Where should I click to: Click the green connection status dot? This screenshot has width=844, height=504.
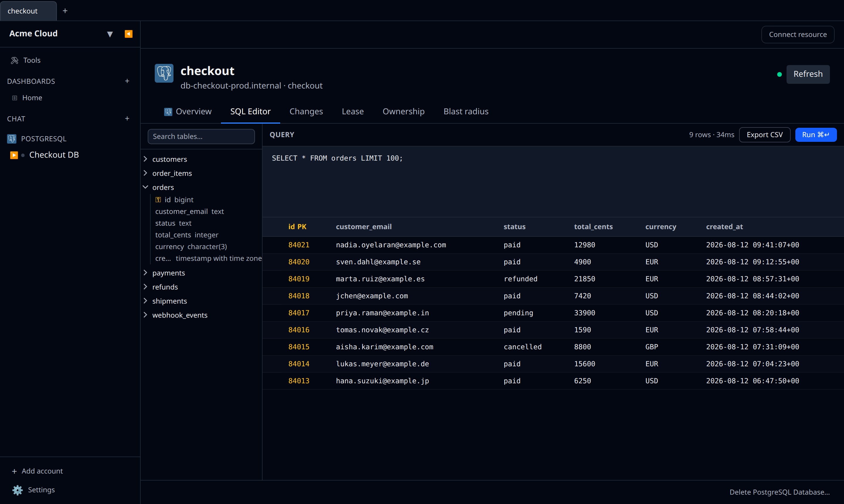[780, 74]
